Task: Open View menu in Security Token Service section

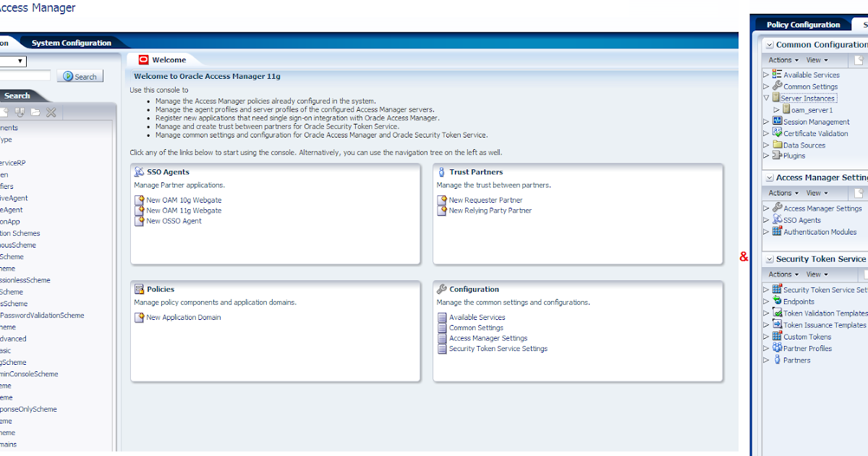Action: (817, 274)
